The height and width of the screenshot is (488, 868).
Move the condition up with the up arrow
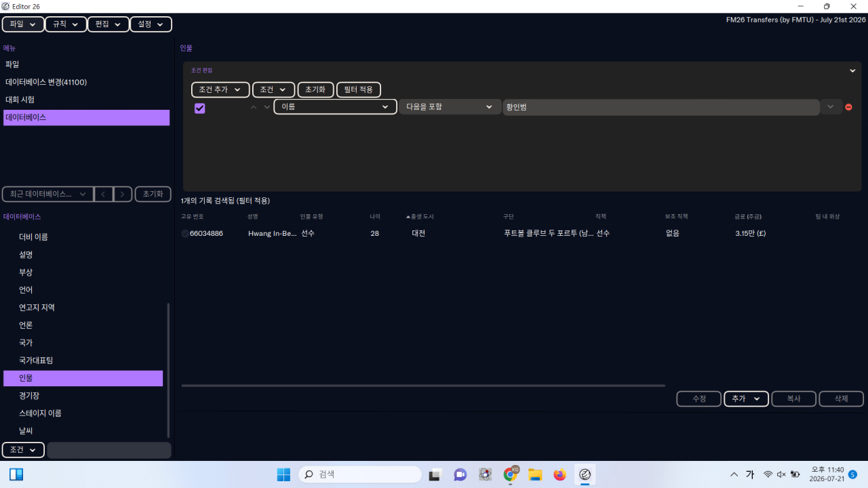pos(254,107)
